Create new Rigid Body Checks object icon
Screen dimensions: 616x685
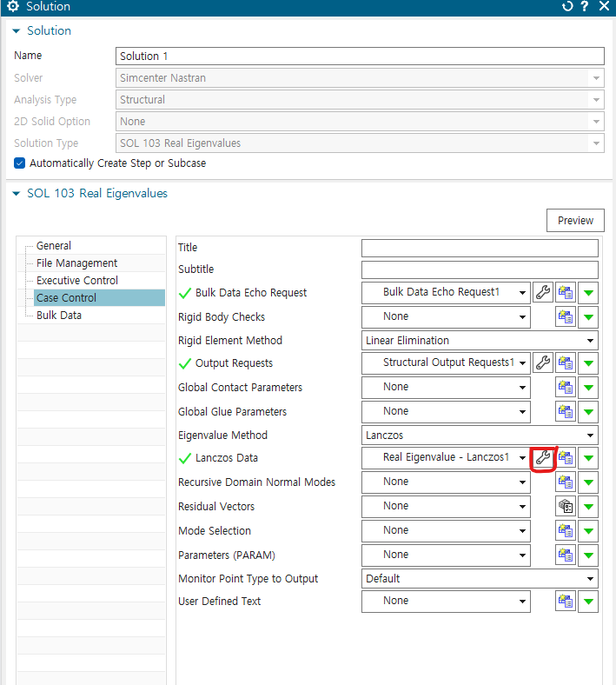566,316
